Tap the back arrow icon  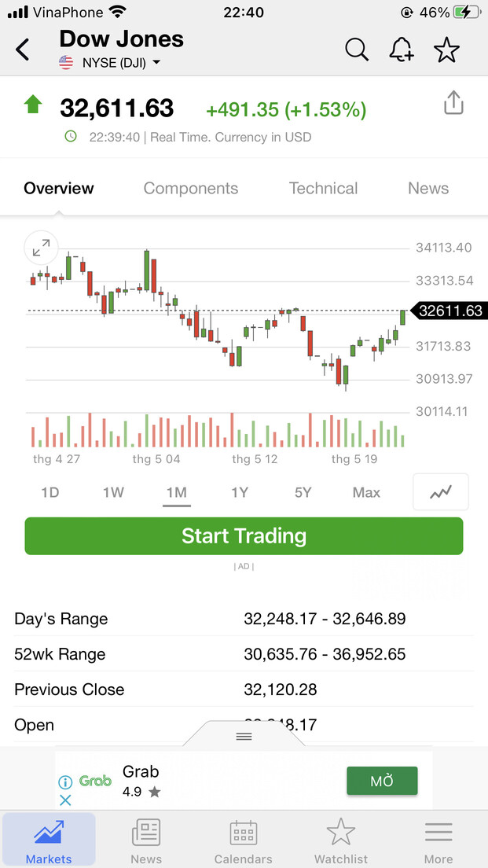tap(23, 50)
